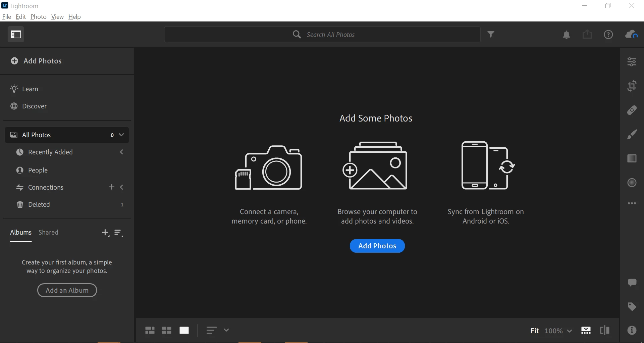
Task: Switch to Detail single-photo view
Action: click(184, 331)
